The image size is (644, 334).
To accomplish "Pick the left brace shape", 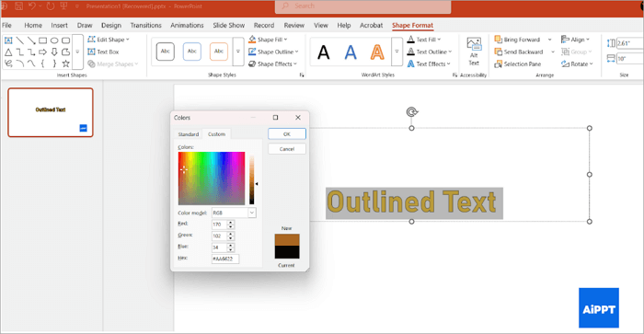I will pyautogui.click(x=42, y=63).
